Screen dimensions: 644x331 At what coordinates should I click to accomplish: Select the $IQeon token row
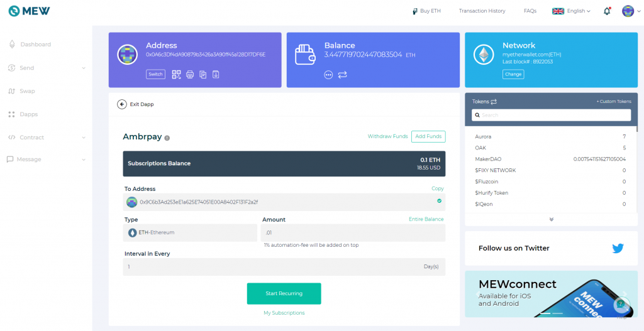click(x=550, y=204)
